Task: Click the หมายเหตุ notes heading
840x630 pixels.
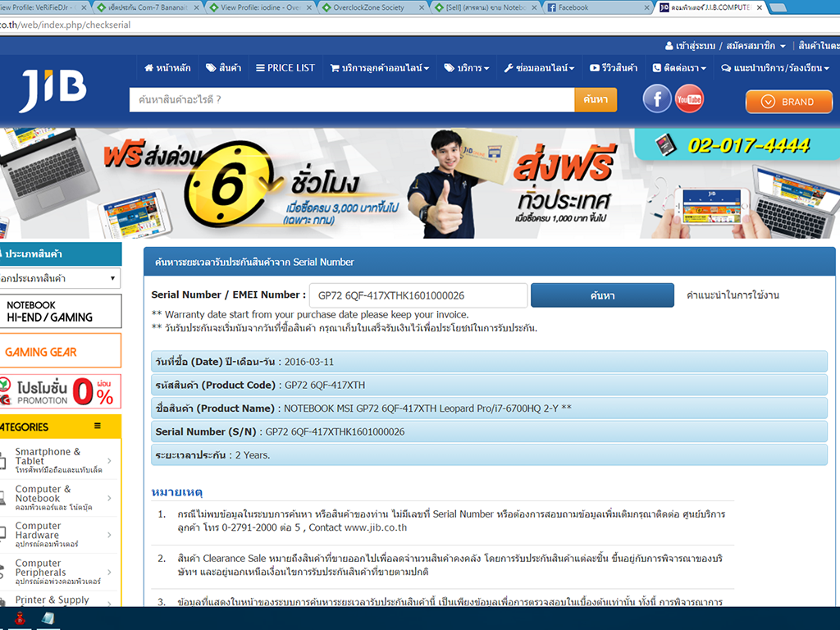Action: [x=177, y=492]
